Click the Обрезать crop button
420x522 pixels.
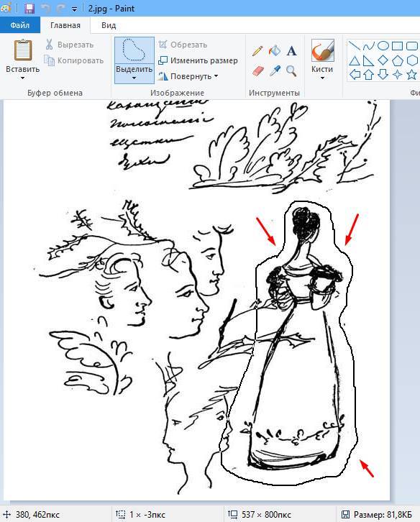(183, 45)
